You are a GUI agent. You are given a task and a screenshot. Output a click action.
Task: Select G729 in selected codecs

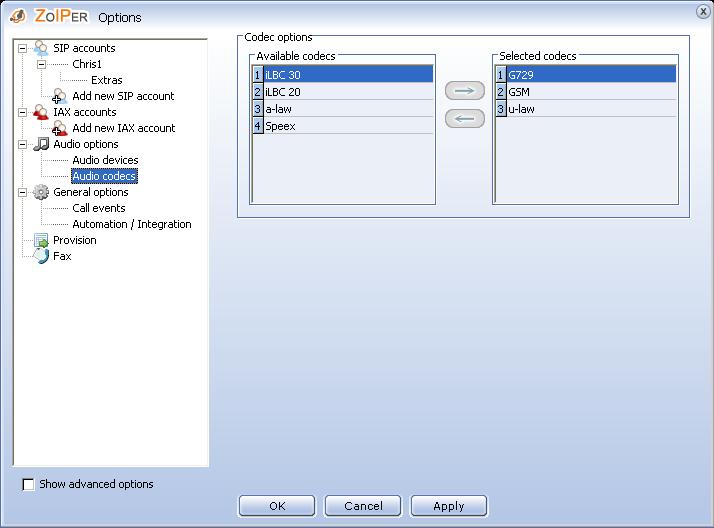click(x=586, y=75)
